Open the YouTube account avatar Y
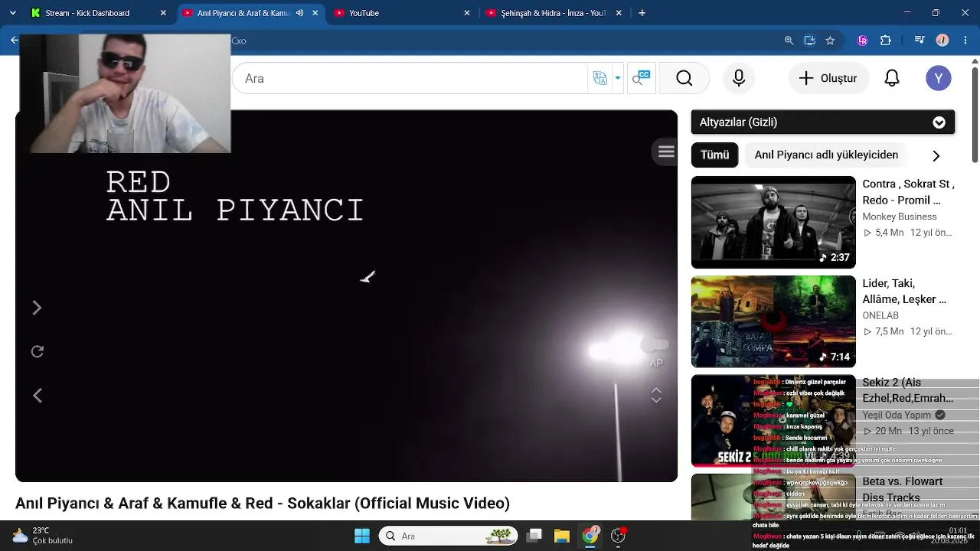980x551 pixels. [939, 78]
